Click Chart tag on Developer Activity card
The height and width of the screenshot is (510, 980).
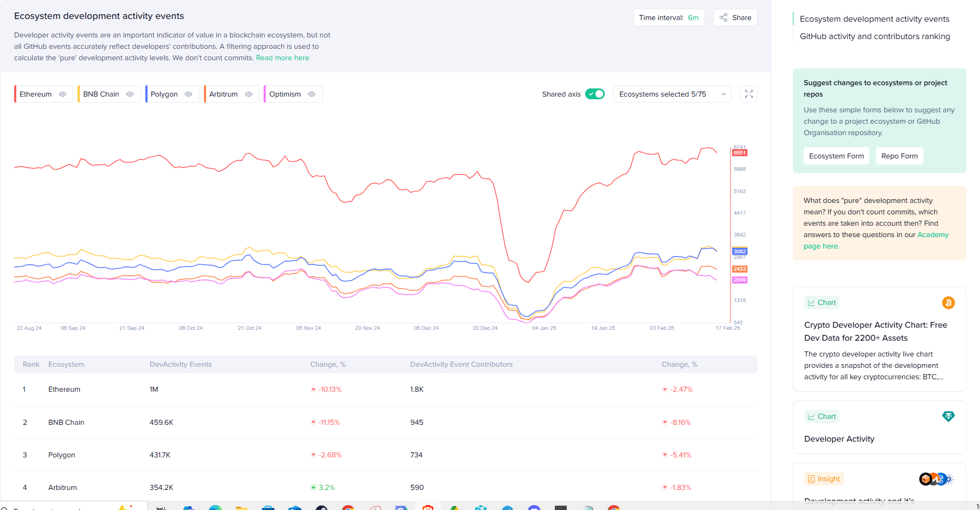coord(822,417)
